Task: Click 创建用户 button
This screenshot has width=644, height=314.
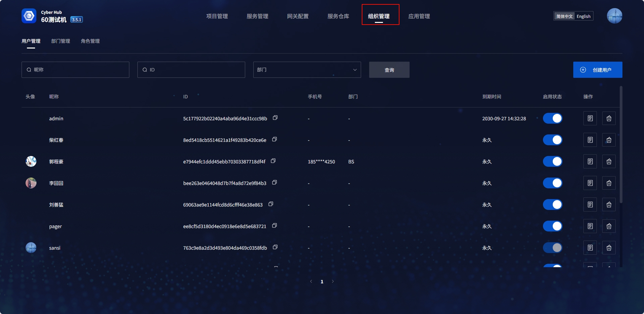Action: [x=598, y=70]
